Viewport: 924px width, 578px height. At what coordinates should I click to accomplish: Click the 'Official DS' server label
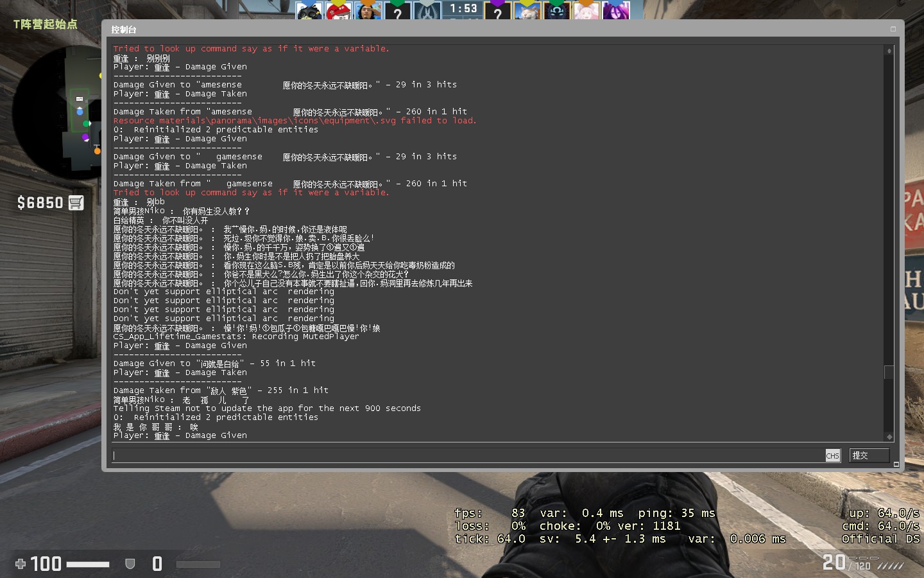coord(881,539)
